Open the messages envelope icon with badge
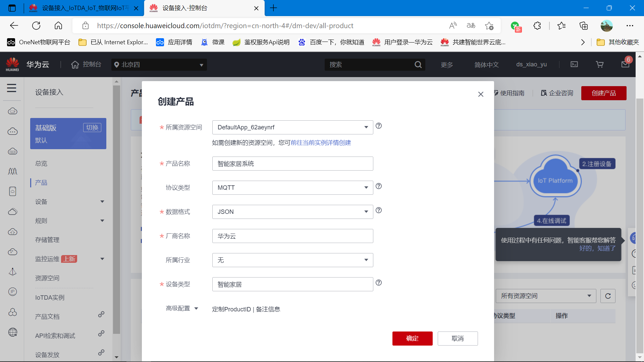The width and height of the screenshot is (644, 362). (x=625, y=64)
